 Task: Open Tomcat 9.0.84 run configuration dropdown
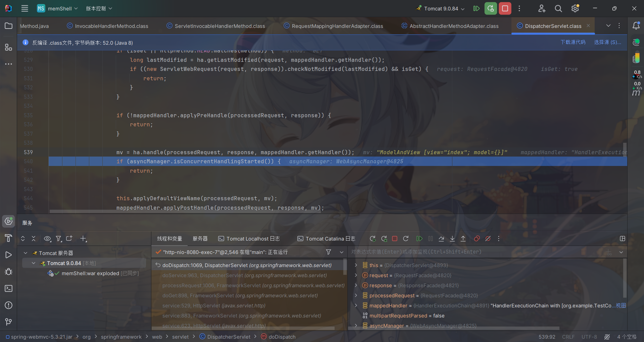click(440, 8)
